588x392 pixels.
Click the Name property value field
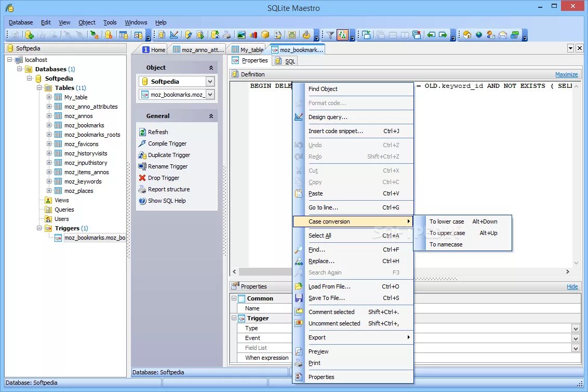click(x=497, y=308)
